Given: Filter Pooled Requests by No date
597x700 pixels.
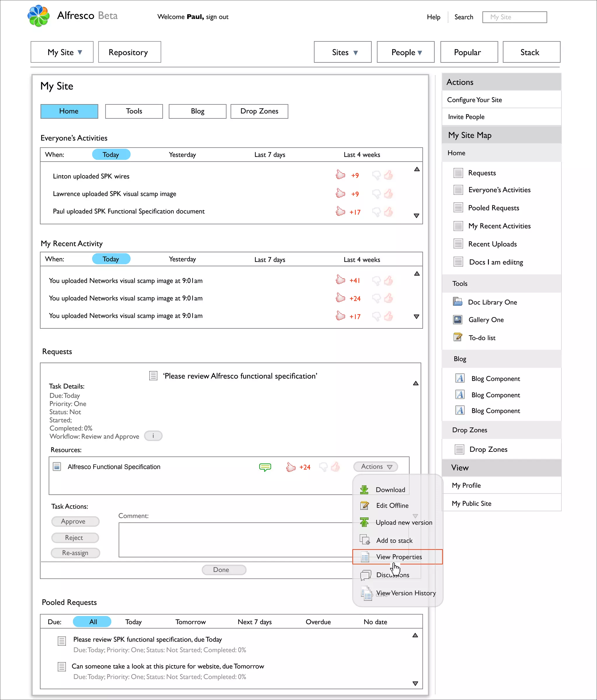Looking at the screenshot, I should 375,622.
